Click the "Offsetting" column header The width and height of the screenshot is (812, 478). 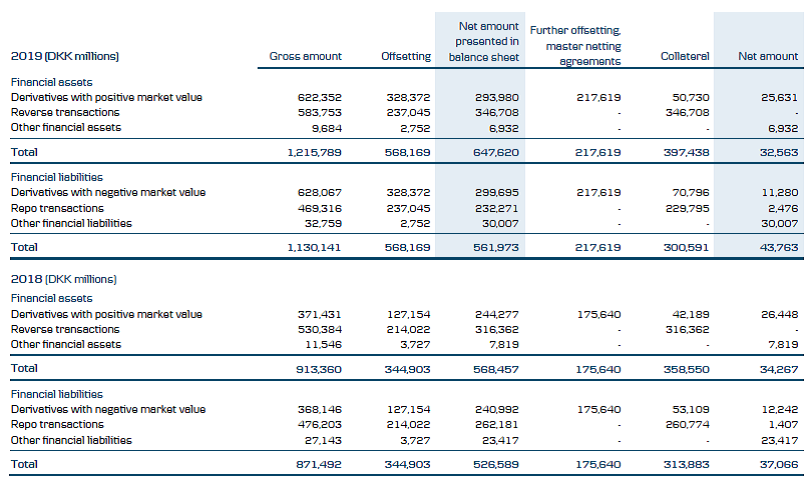coord(405,57)
